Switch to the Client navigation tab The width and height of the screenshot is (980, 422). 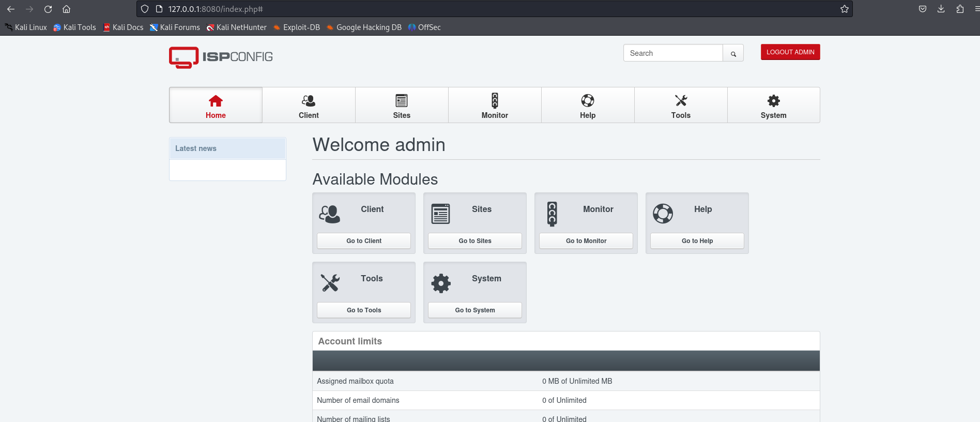coord(309,106)
